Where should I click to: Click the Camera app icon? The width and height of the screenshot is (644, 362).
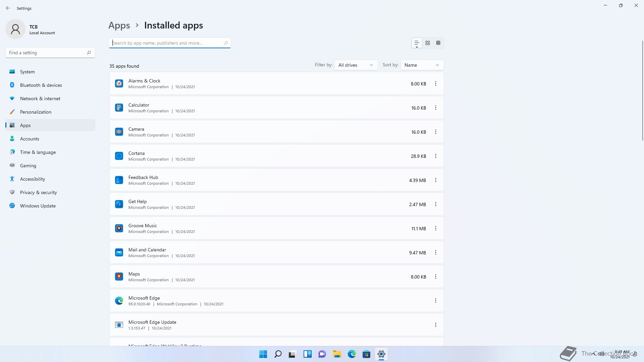click(119, 132)
